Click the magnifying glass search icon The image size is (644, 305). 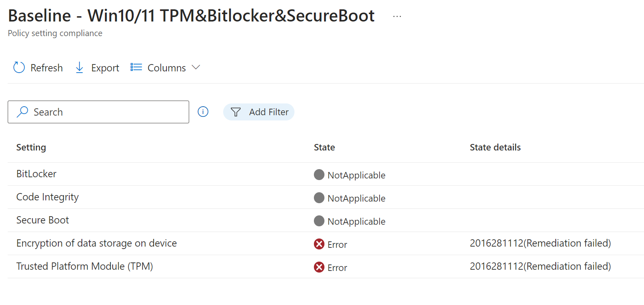click(23, 112)
